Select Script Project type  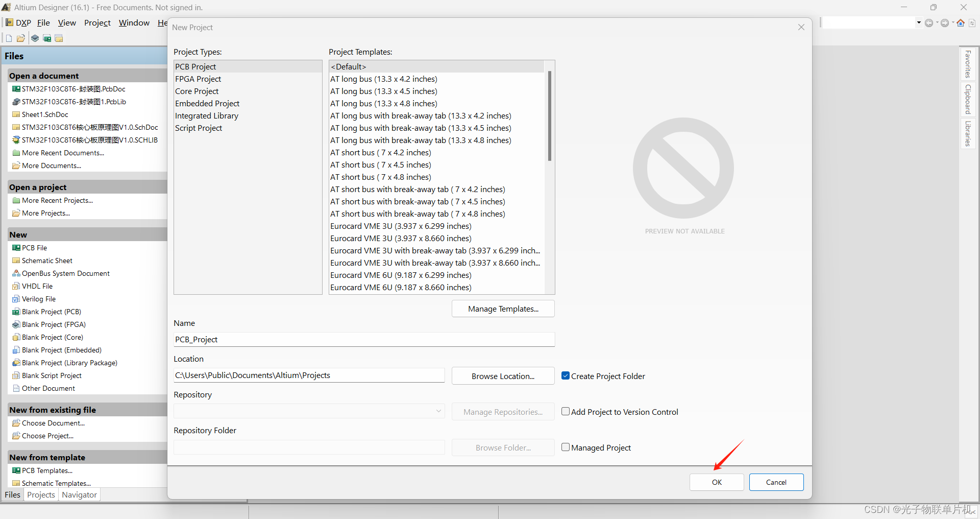248,128
